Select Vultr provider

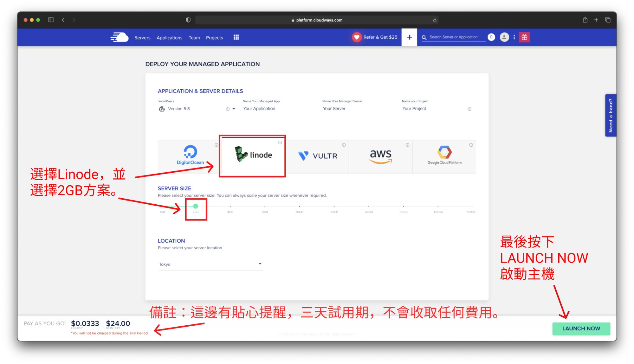[x=317, y=157]
